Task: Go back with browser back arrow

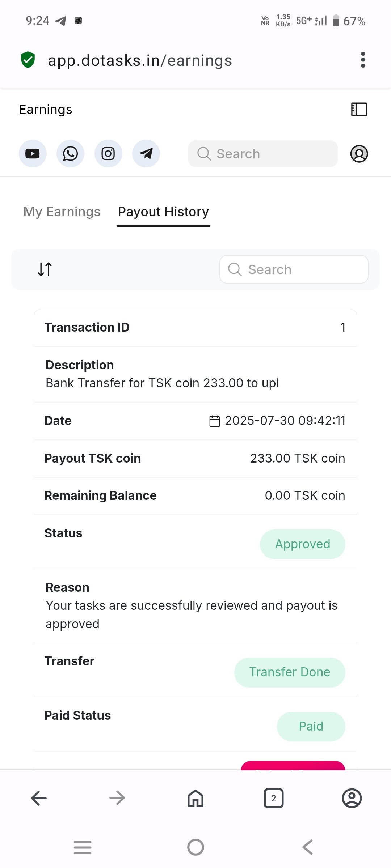Action: click(39, 798)
